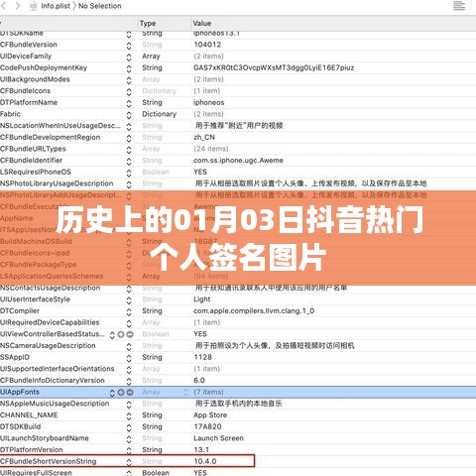This screenshot has height=476, width=476.
Task: Remove row with minus on UIViewControllerBasedStatus
Action: click(130, 334)
